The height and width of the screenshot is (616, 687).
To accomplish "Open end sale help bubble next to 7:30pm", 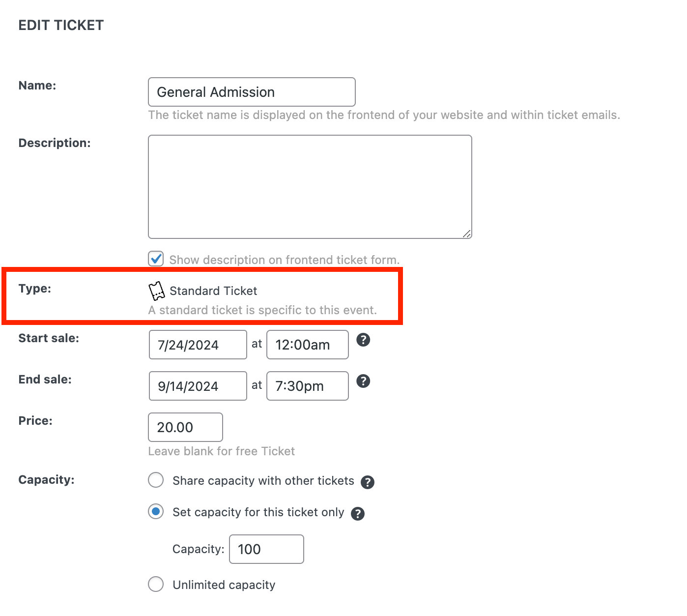I will (363, 381).
